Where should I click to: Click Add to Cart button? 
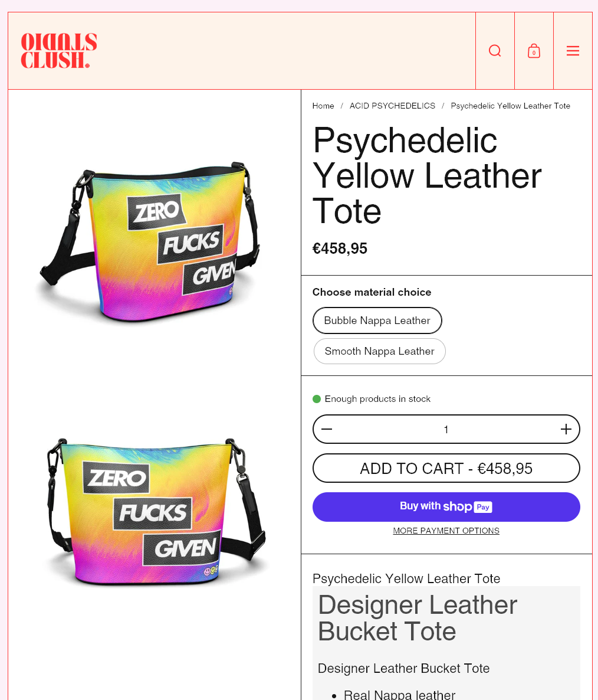click(446, 468)
